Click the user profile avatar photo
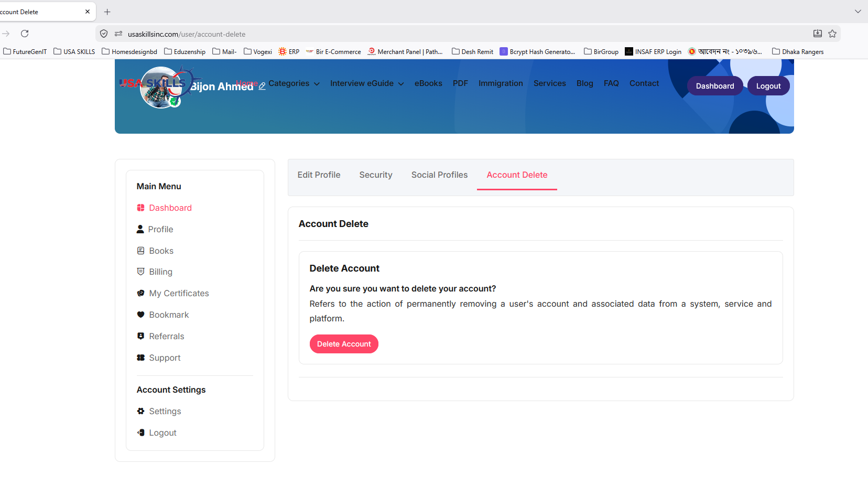868x497 pixels. (161, 88)
